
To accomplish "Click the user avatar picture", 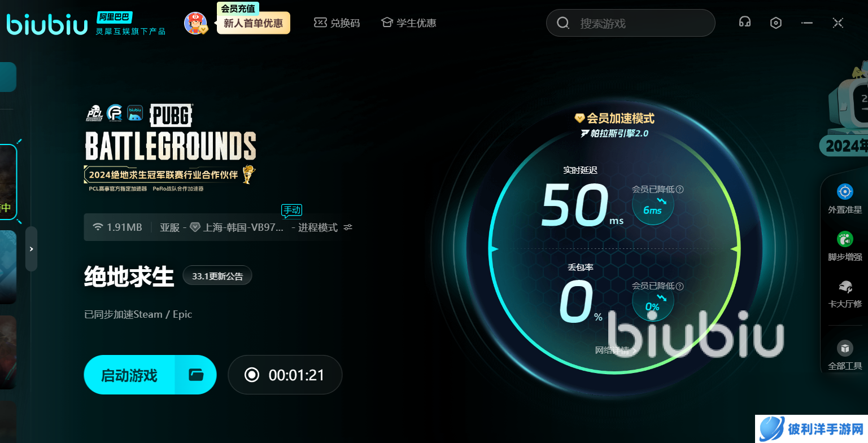I will (197, 23).
